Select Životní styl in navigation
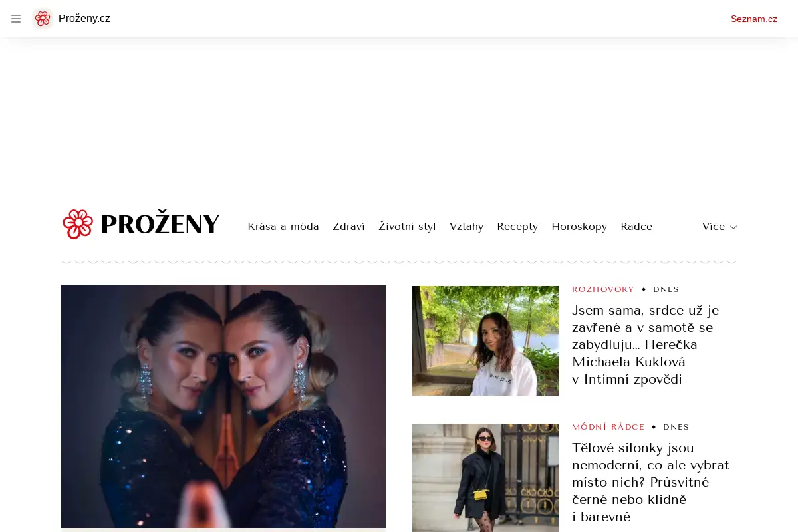Image resolution: width=798 pixels, height=532 pixels. point(407,227)
